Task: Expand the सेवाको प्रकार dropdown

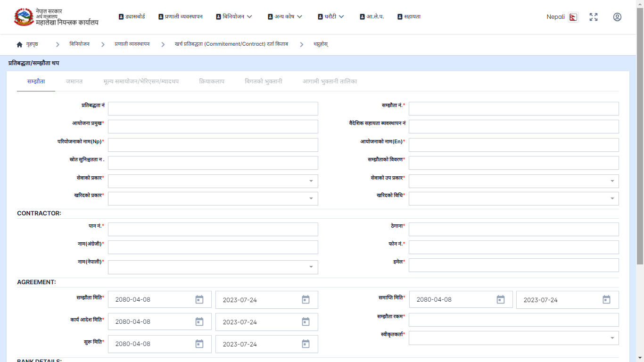Action: pyautogui.click(x=311, y=181)
